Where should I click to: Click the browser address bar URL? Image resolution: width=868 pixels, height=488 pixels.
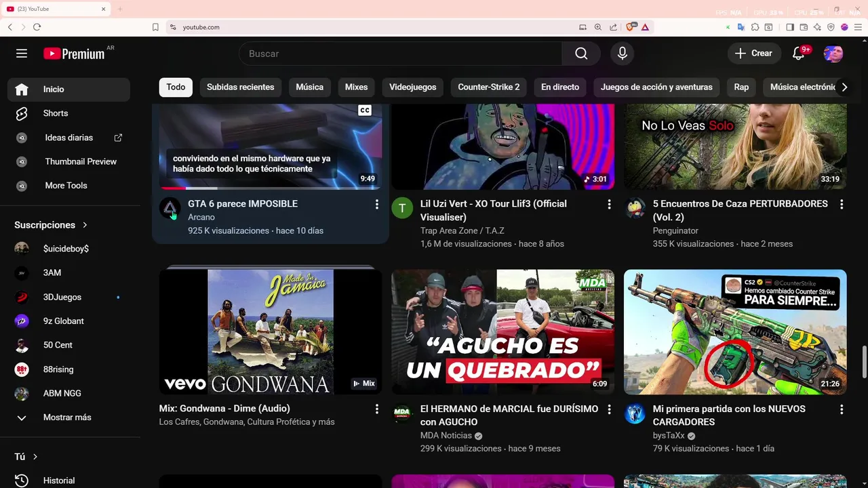coord(201,27)
